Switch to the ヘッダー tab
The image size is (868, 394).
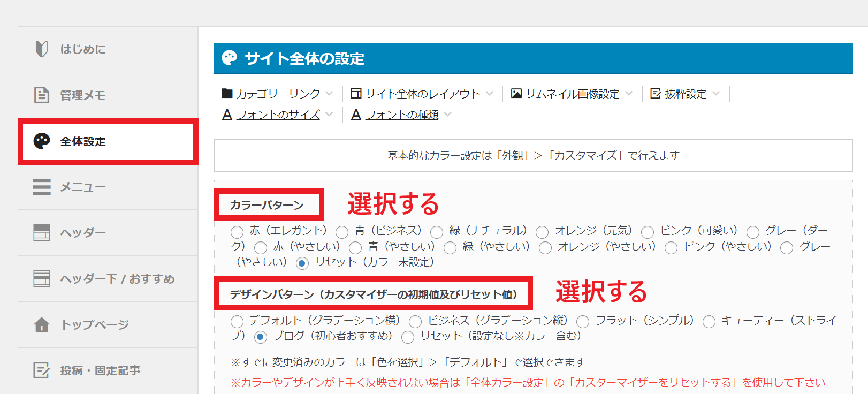108,233
